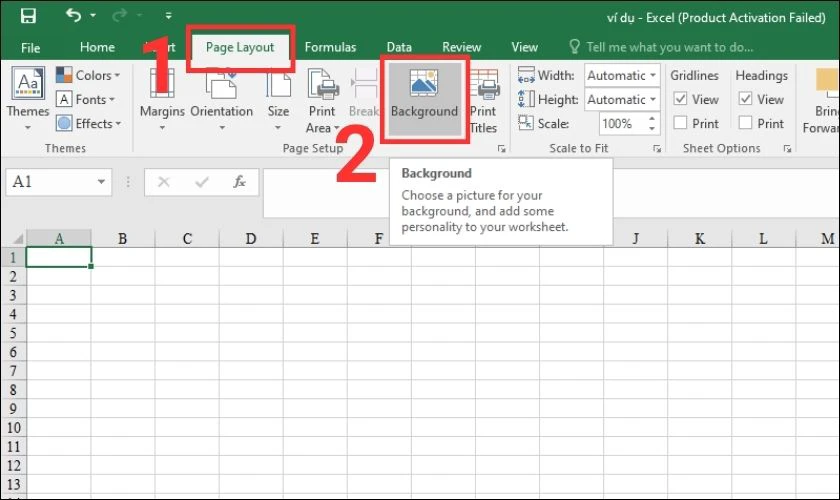Open the Margins options
Screen dimensions: 840x500
click(162, 100)
